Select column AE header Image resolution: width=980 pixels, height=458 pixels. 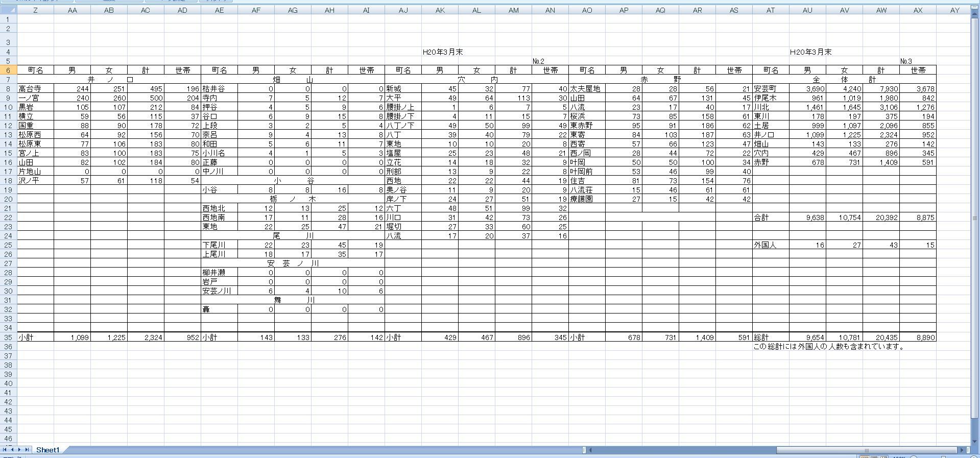point(219,10)
